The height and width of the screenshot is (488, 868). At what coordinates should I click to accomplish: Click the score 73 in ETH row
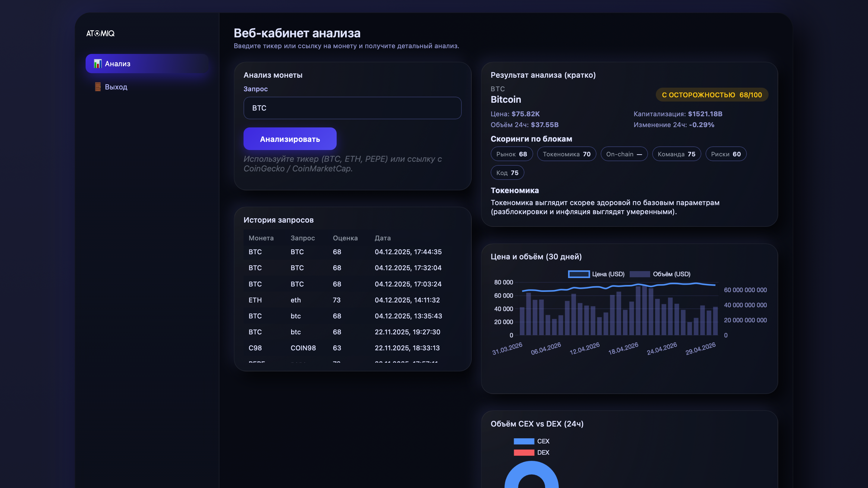[337, 300]
